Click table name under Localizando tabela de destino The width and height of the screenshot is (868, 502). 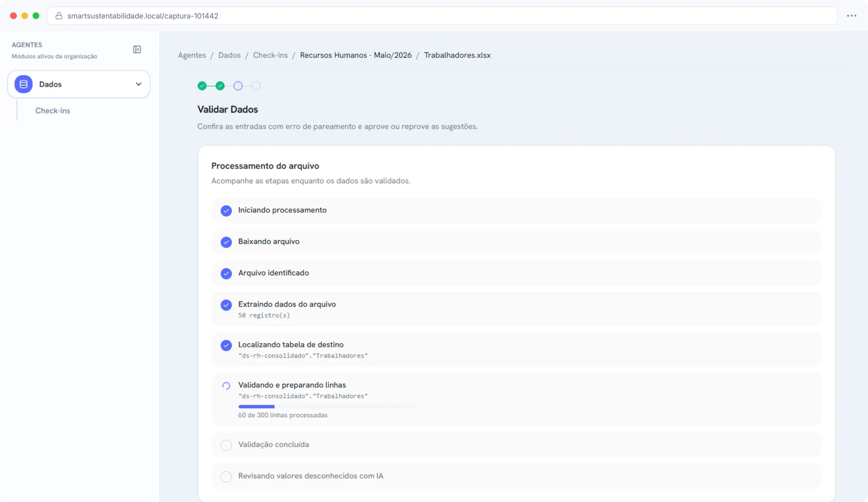[x=303, y=356]
